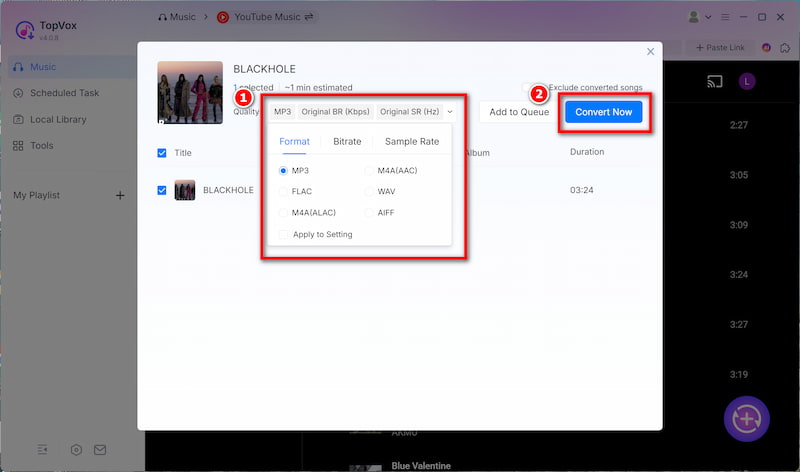
Task: Click Blue Valentine track in background
Action: coord(421,466)
